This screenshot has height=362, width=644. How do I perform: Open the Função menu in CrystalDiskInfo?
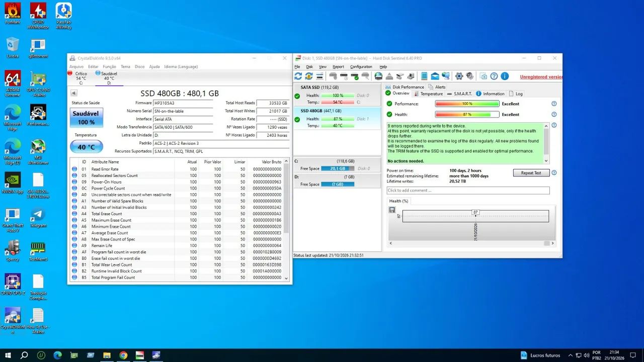[109, 66]
